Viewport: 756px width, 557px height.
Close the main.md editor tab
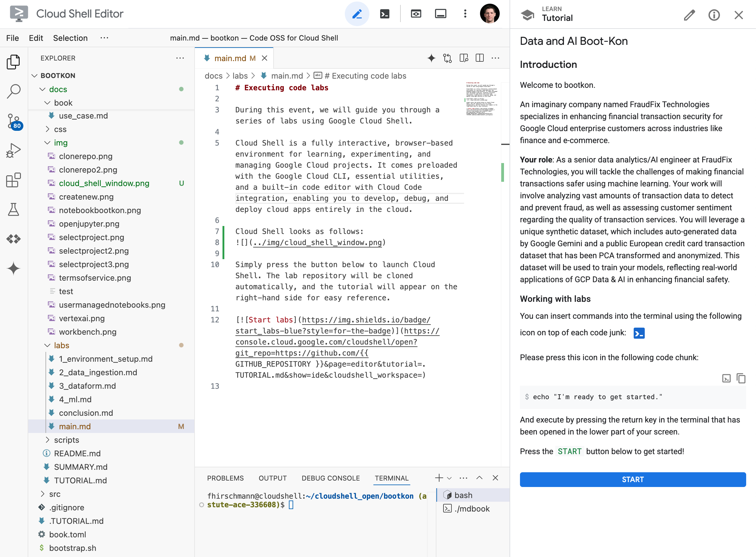click(265, 58)
